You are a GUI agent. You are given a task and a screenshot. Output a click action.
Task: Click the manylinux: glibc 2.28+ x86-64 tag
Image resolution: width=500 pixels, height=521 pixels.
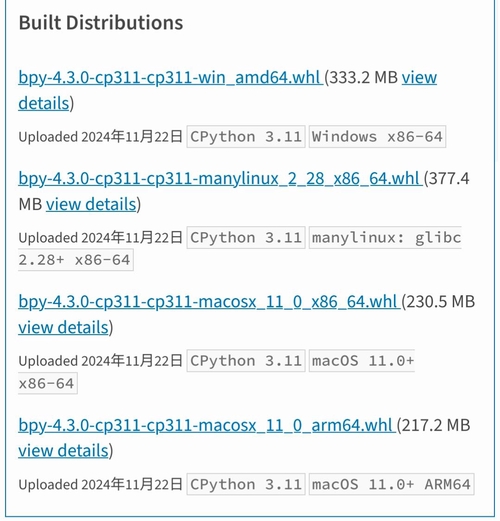[385, 238]
